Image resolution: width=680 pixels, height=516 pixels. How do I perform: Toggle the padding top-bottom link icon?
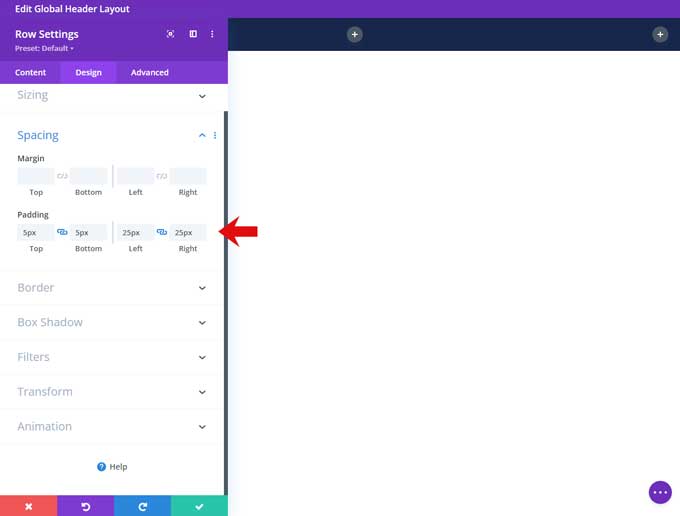pos(62,232)
